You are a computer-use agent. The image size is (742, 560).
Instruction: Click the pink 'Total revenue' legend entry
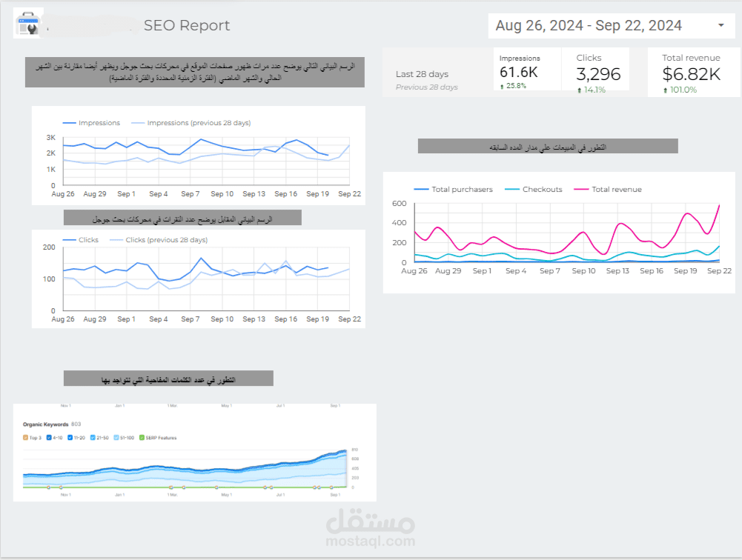[608, 189]
